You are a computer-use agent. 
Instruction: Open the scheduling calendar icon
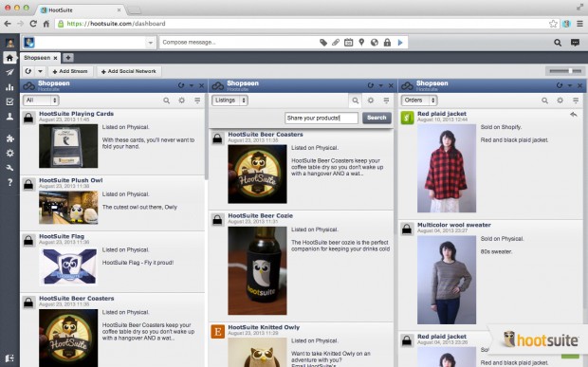point(348,43)
